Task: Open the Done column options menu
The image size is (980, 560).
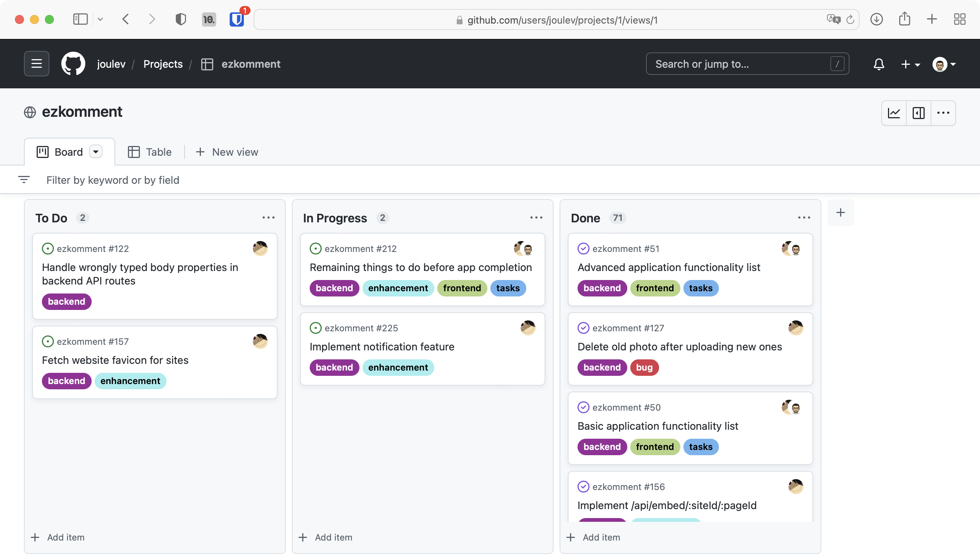Action: tap(804, 217)
